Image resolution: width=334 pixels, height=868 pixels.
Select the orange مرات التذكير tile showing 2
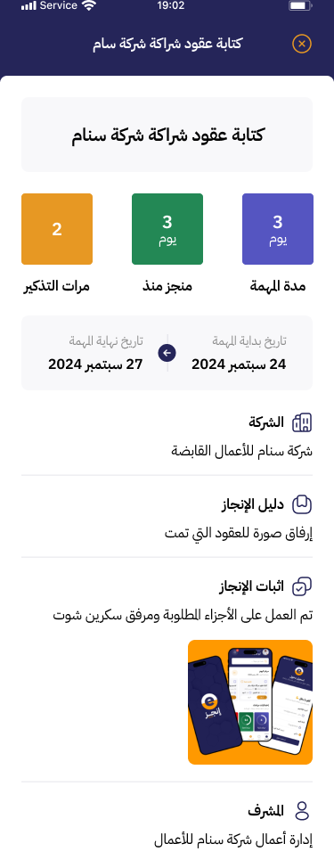[57, 229]
